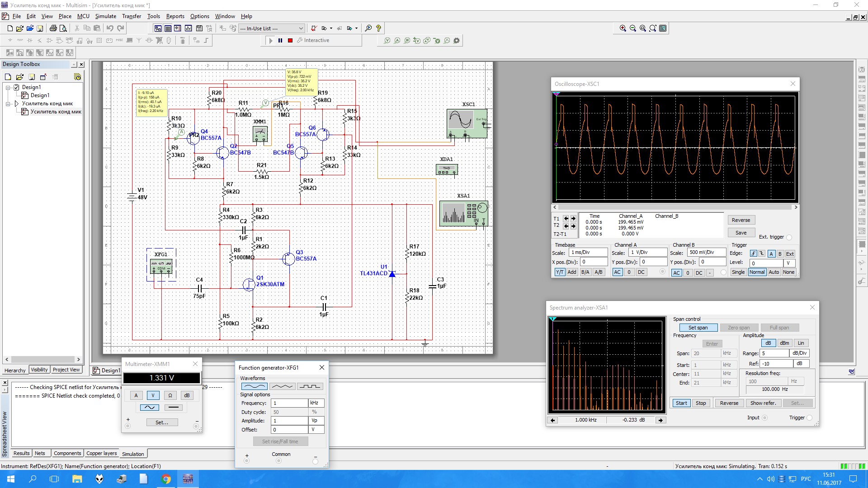Open the Simulate menu

[105, 16]
